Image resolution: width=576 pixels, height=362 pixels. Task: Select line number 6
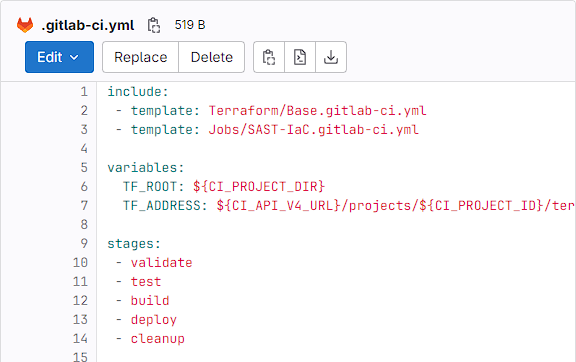click(x=84, y=187)
